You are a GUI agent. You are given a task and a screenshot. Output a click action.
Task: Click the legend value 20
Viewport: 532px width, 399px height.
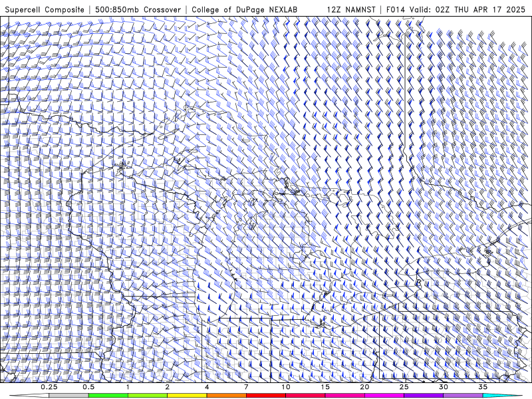pyautogui.click(x=364, y=387)
